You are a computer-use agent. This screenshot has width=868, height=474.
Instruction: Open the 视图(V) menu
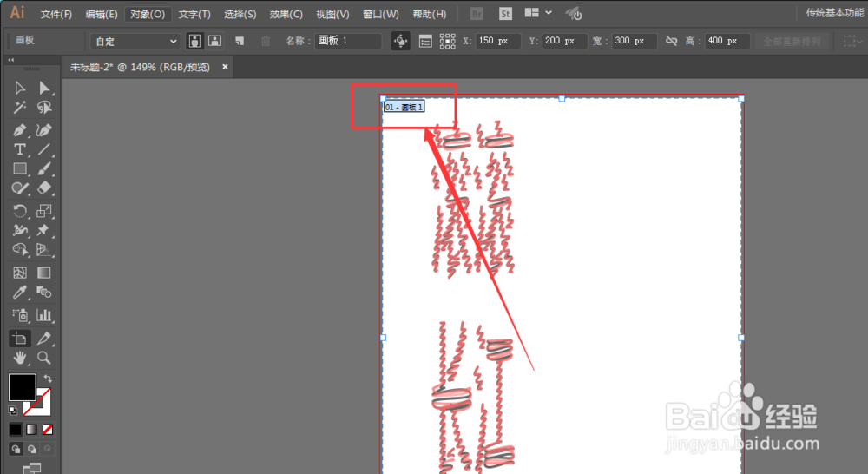(x=332, y=14)
